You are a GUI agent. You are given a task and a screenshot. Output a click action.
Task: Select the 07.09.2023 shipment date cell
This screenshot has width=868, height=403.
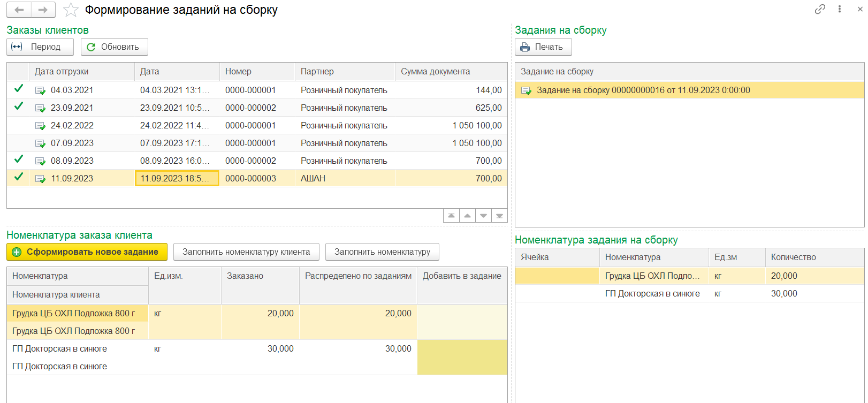[x=82, y=143]
